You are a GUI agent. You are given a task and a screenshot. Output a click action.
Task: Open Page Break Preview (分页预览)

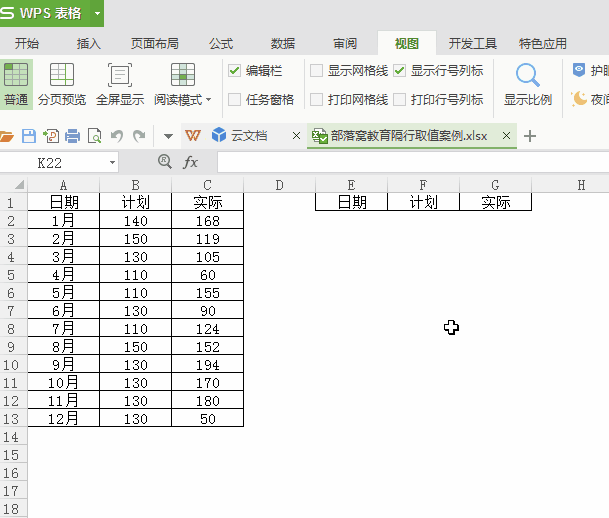62,84
